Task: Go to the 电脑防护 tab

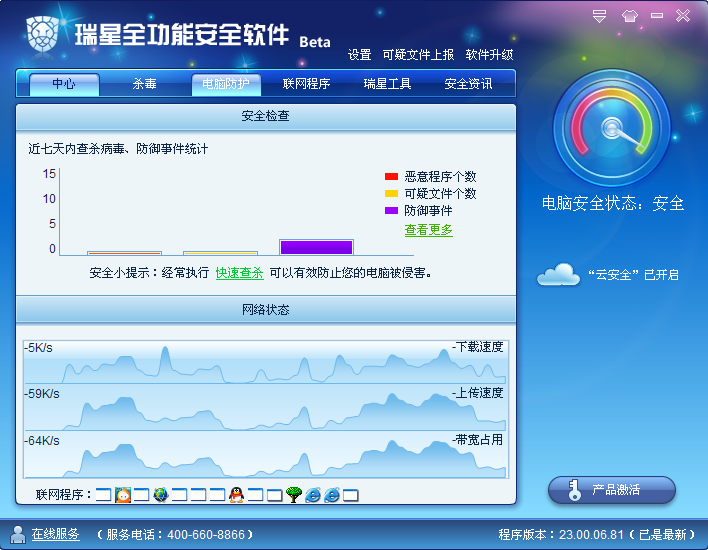Action: (226, 84)
